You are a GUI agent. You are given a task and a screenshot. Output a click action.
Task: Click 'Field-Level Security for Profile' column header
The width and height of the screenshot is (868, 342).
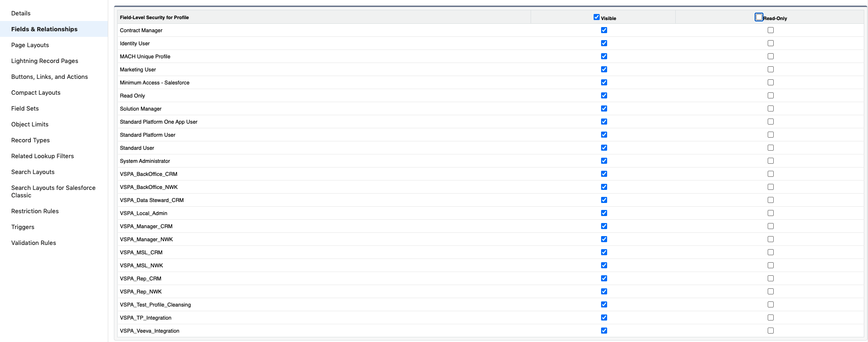(154, 17)
